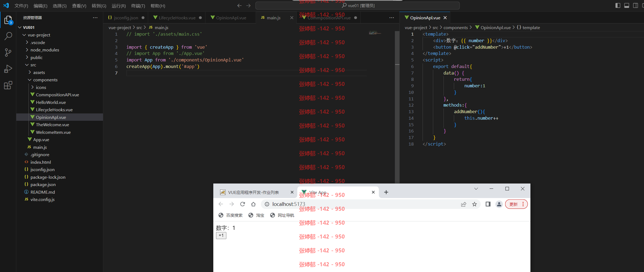Bookmark this page with the star icon
The width and height of the screenshot is (644, 272).
pyautogui.click(x=474, y=204)
